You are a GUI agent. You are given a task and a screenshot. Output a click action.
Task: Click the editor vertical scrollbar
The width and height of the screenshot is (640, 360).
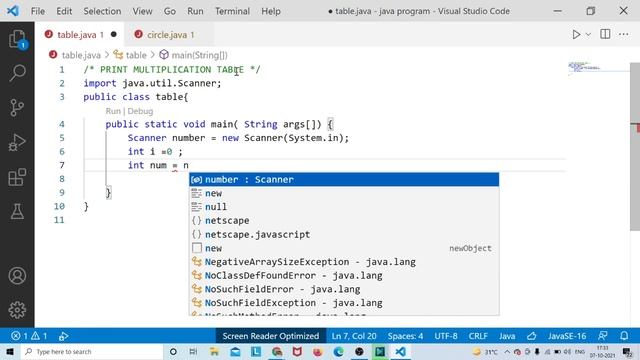635,147
